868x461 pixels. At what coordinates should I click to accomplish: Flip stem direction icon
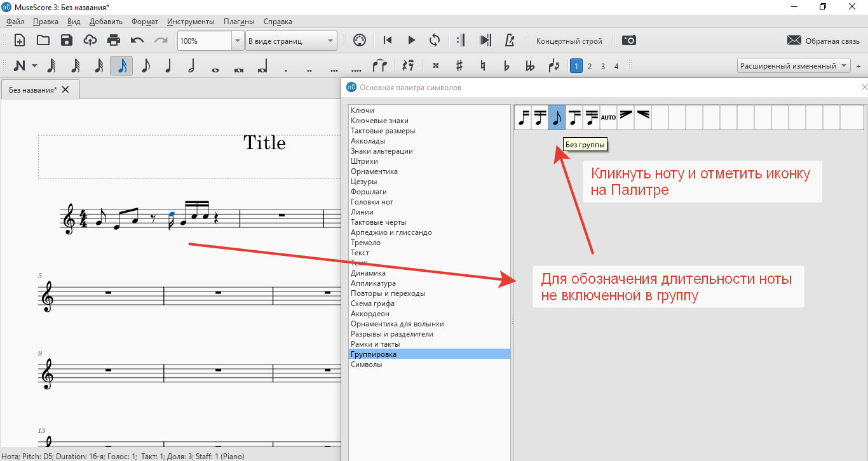click(553, 66)
